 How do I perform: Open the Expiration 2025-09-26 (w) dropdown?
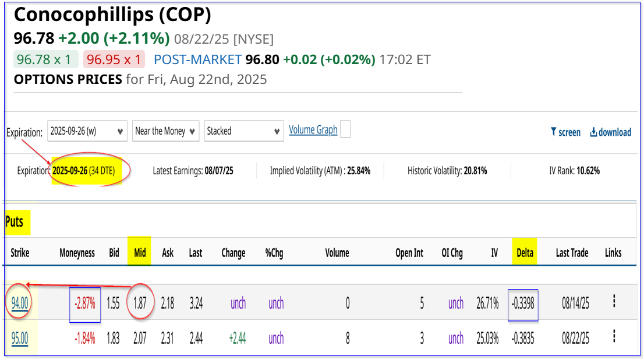pyautogui.click(x=87, y=131)
